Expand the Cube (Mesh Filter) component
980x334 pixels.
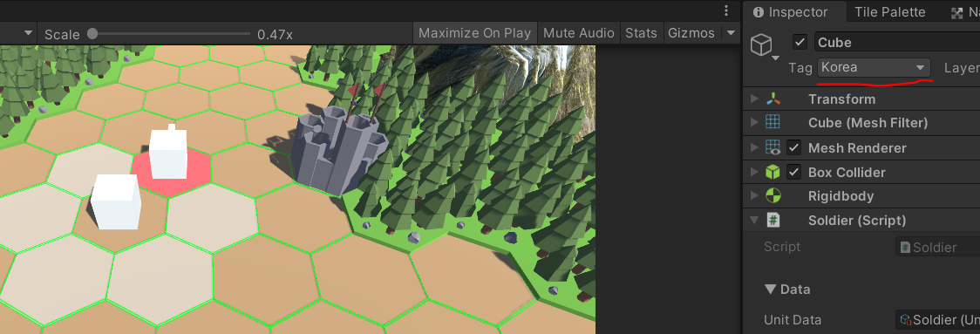pyautogui.click(x=754, y=123)
